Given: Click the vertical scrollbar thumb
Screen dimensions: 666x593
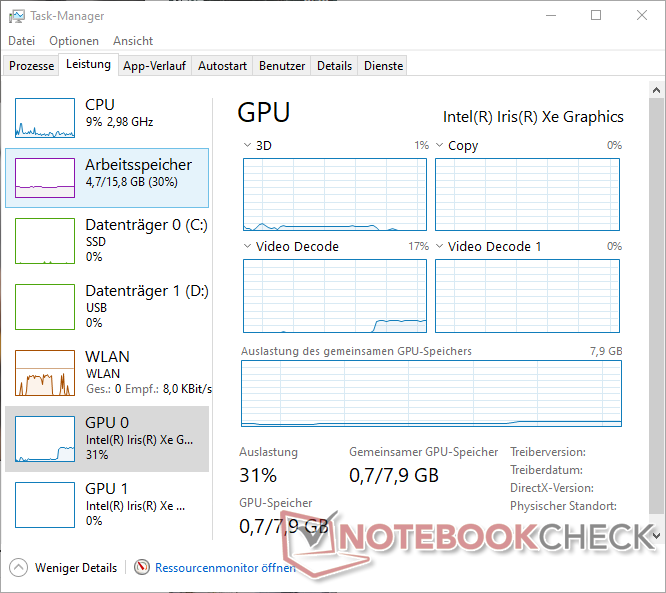Looking at the screenshot, I should point(657,306).
